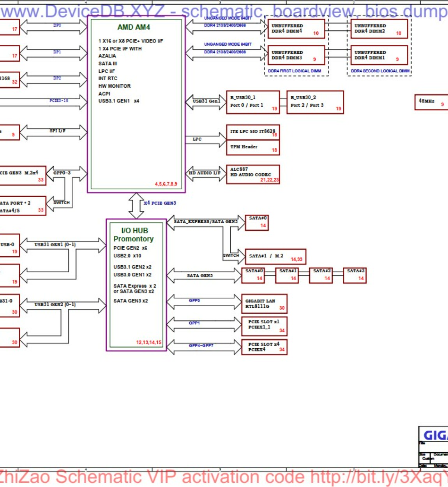Select the SATA#2 block

click(x=321, y=275)
